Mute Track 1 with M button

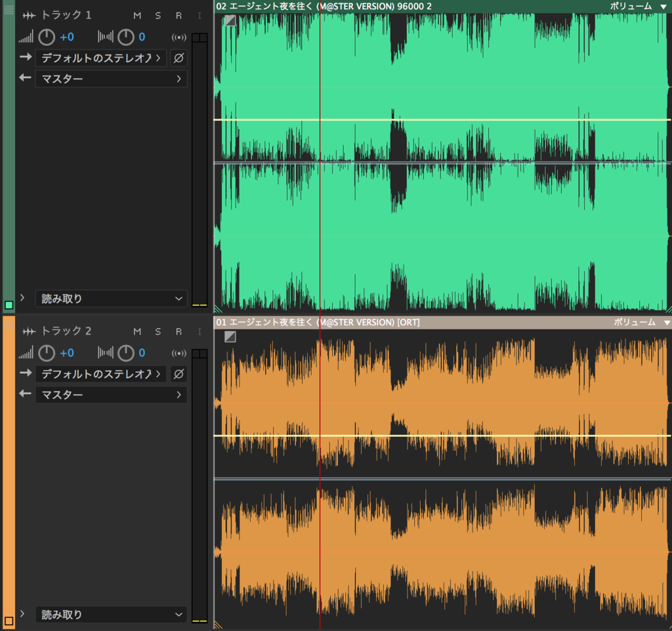pyautogui.click(x=137, y=16)
